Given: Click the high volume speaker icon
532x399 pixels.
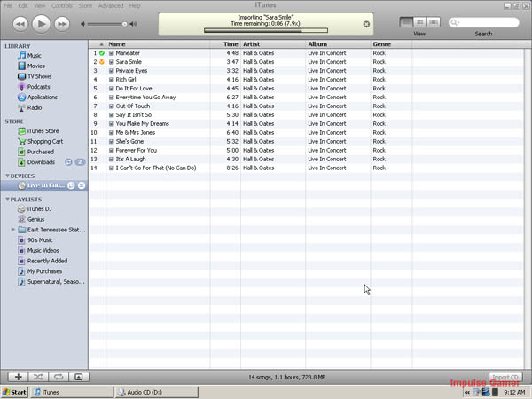Looking at the screenshot, I should point(133,24).
